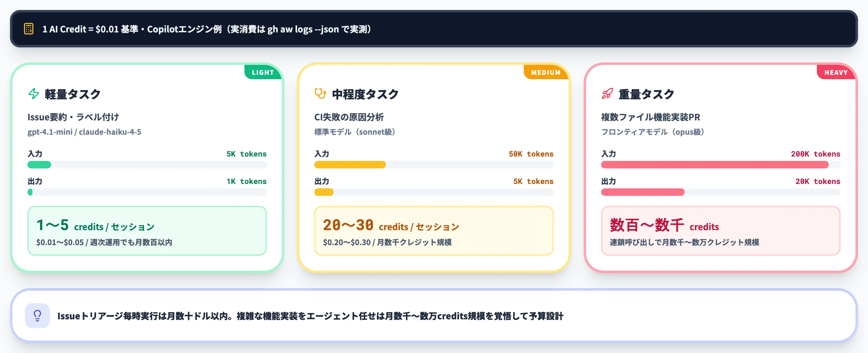The width and height of the screenshot is (868, 353).
Task: Click the MEDIUM badge
Action: 546,72
